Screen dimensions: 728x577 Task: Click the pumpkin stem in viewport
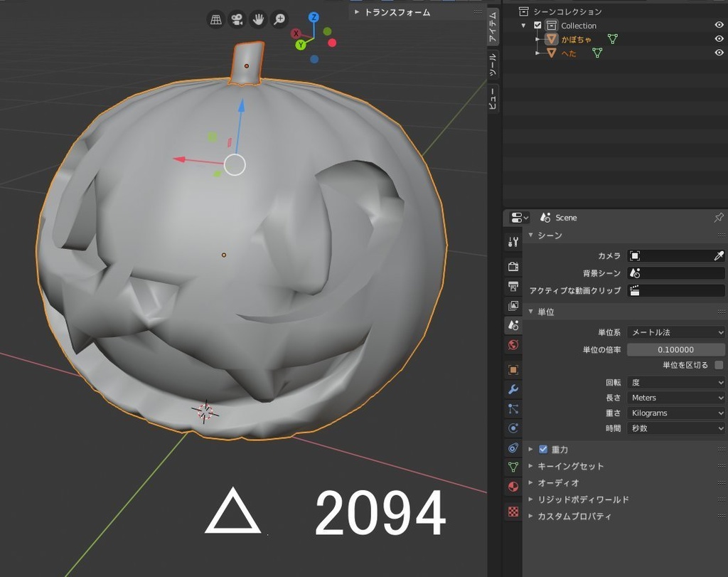(x=247, y=63)
